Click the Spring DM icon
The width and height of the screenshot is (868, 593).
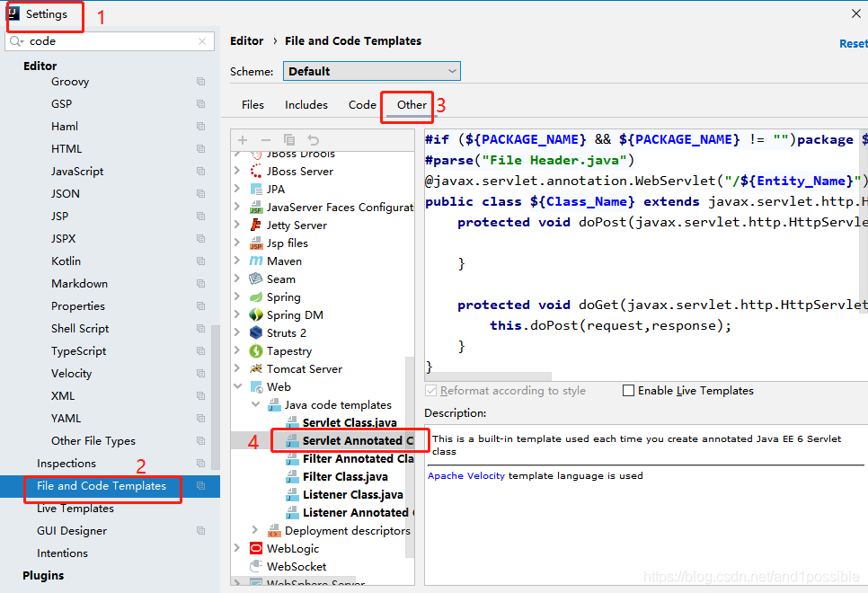(256, 314)
